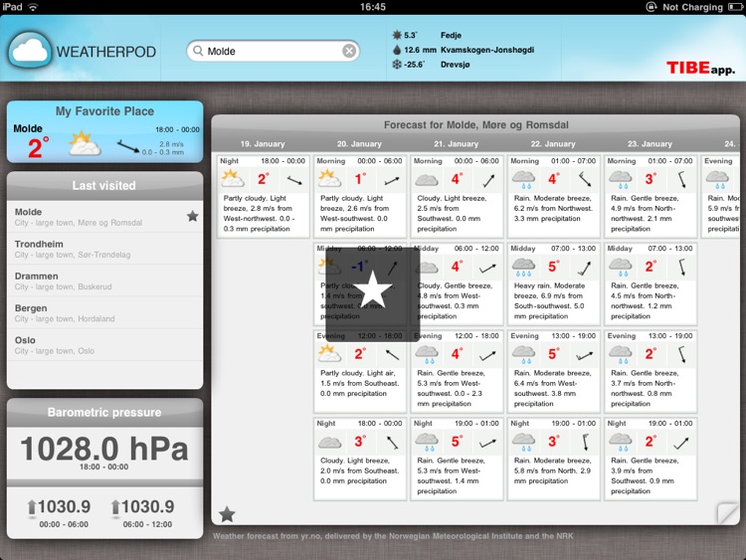Tap rain icon in 21 January Night 19:00

[427, 442]
